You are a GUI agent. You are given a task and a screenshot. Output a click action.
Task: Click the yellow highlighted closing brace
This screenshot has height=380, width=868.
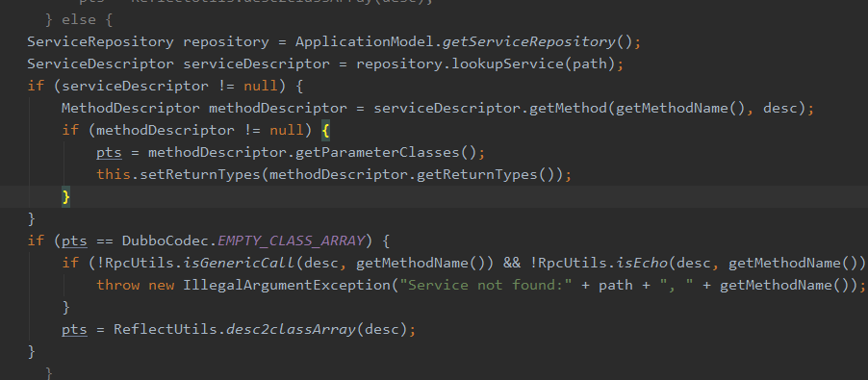(65, 196)
